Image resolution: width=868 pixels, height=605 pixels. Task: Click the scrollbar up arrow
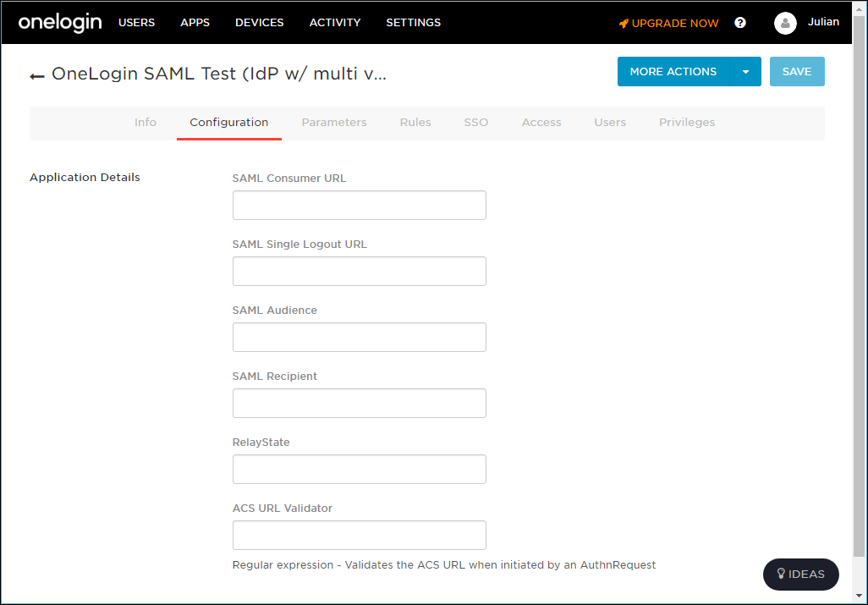(859, 8)
